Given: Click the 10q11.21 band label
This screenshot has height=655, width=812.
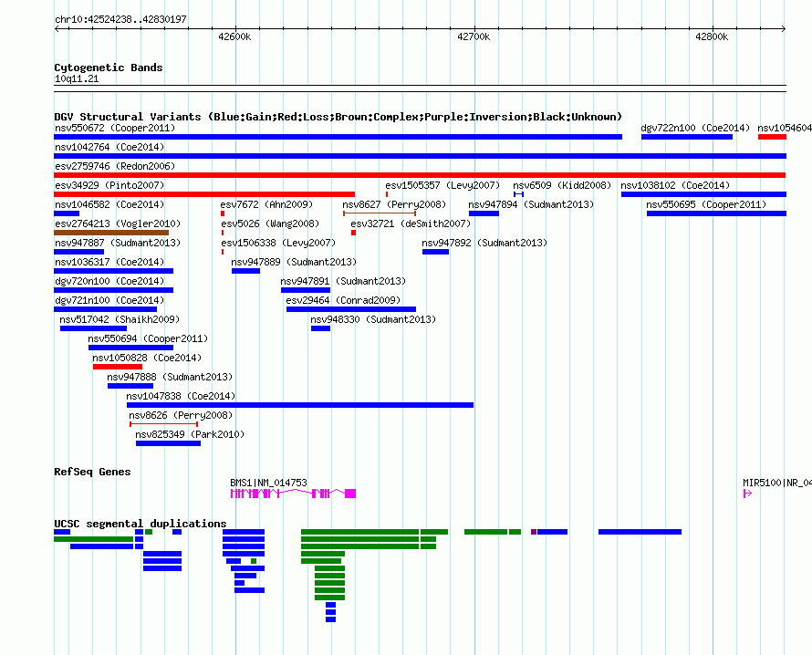Looking at the screenshot, I should [77, 78].
